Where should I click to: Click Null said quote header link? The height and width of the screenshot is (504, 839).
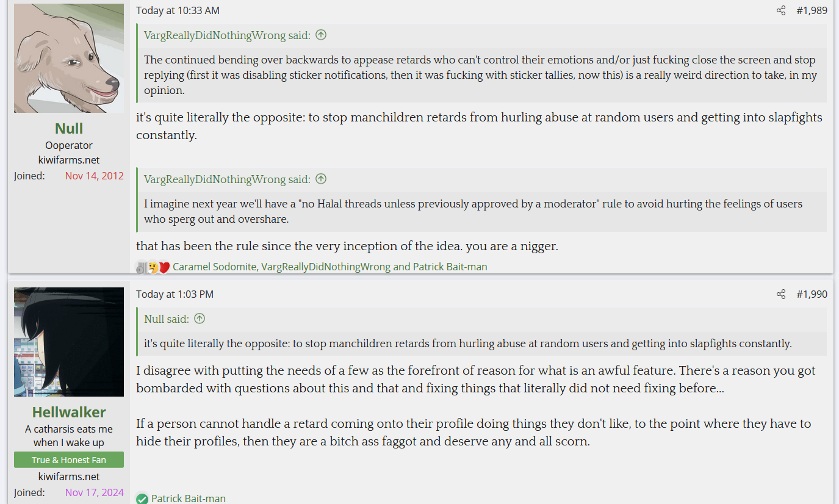point(167,319)
